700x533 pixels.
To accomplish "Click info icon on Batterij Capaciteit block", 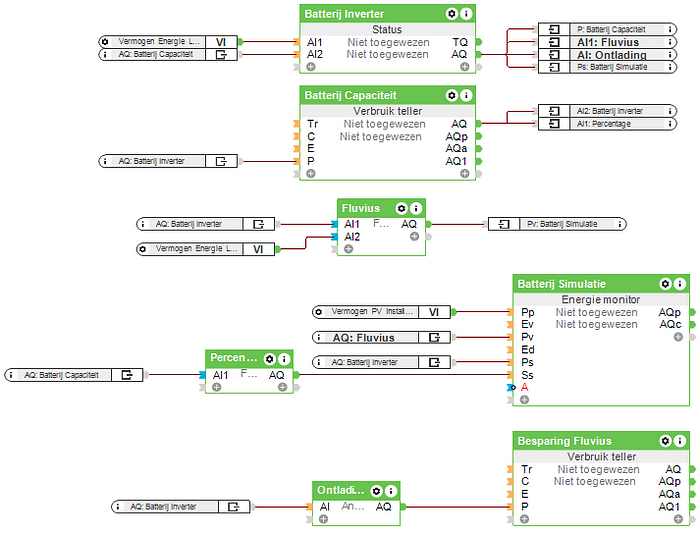I will pyautogui.click(x=466, y=95).
